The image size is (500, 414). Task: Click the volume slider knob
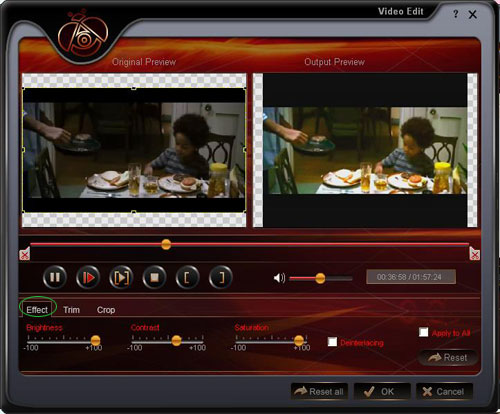320,278
